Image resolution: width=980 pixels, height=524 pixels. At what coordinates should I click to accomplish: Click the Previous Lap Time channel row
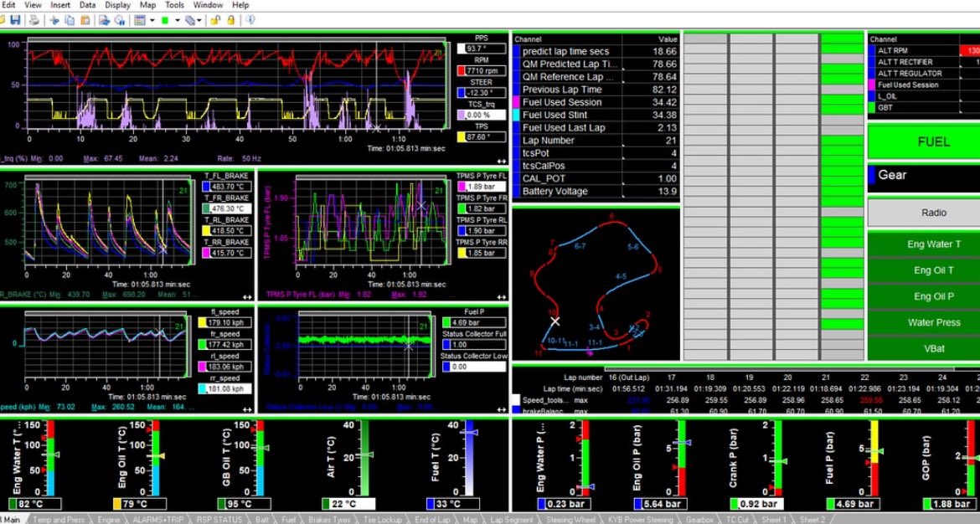[596, 90]
